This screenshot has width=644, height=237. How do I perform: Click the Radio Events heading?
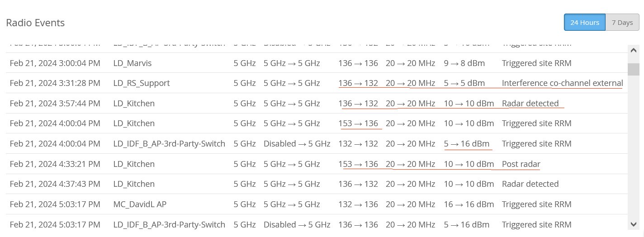point(35,23)
